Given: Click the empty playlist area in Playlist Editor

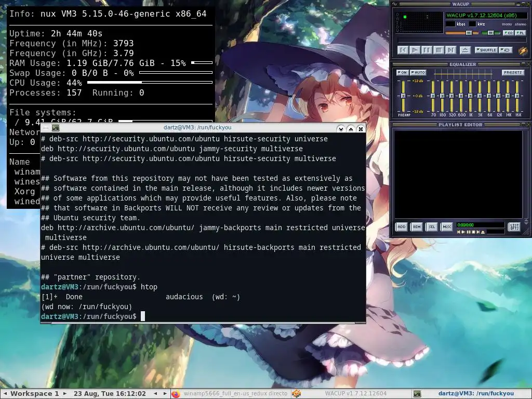Looking at the screenshot, I should (458, 174).
